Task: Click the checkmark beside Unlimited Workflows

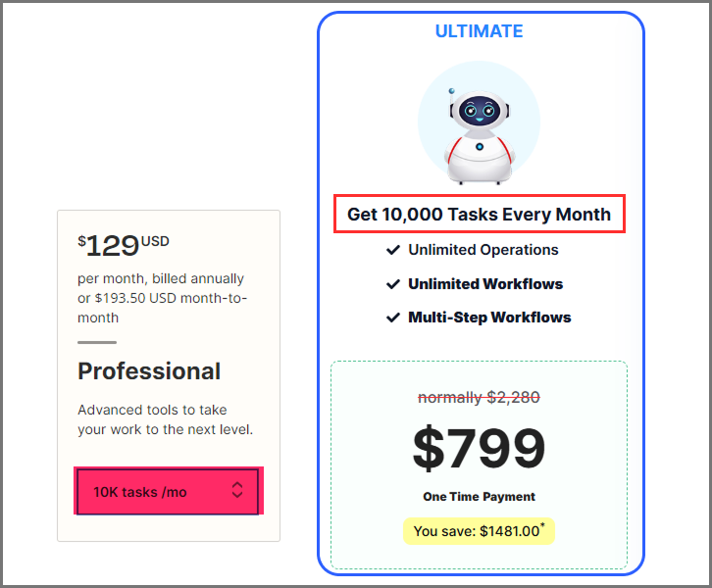Action: click(x=393, y=284)
